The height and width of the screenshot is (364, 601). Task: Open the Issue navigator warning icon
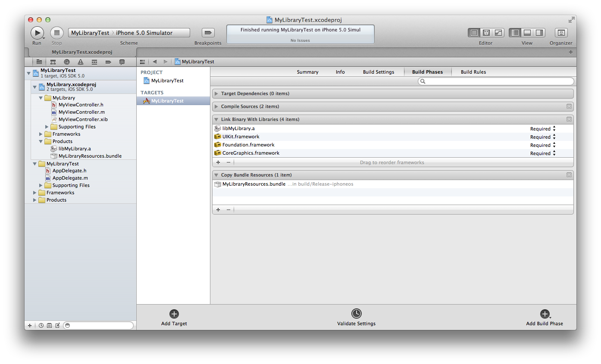pyautogui.click(x=81, y=62)
